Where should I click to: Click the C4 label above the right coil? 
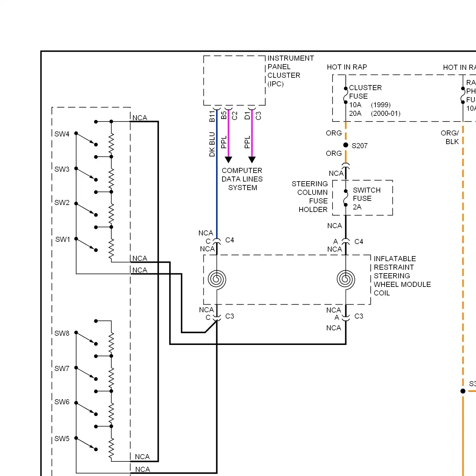coord(359,241)
